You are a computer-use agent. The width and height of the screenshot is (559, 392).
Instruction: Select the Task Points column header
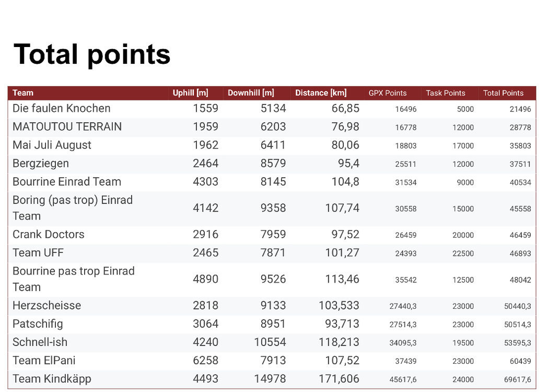click(x=446, y=93)
